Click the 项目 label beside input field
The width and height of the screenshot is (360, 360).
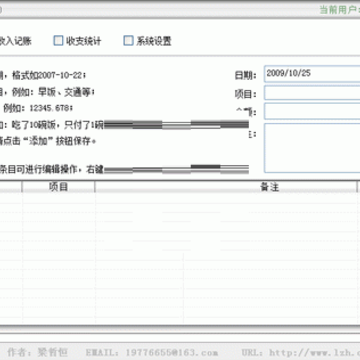pyautogui.click(x=246, y=94)
